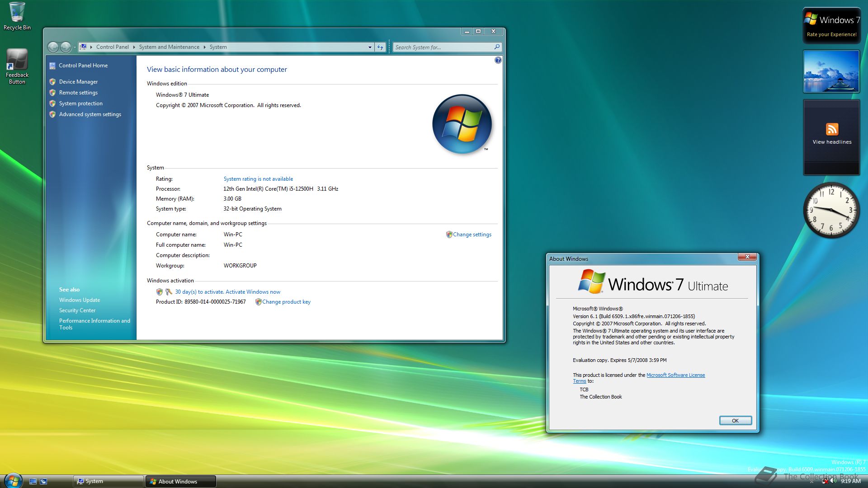Open Device Manager from sidebar
This screenshot has width=868, height=488.
(78, 82)
